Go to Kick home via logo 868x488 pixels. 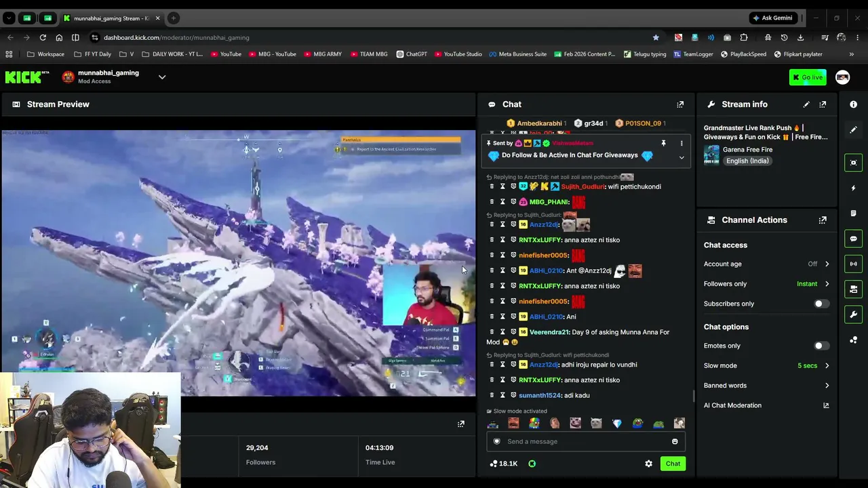pyautogui.click(x=27, y=77)
